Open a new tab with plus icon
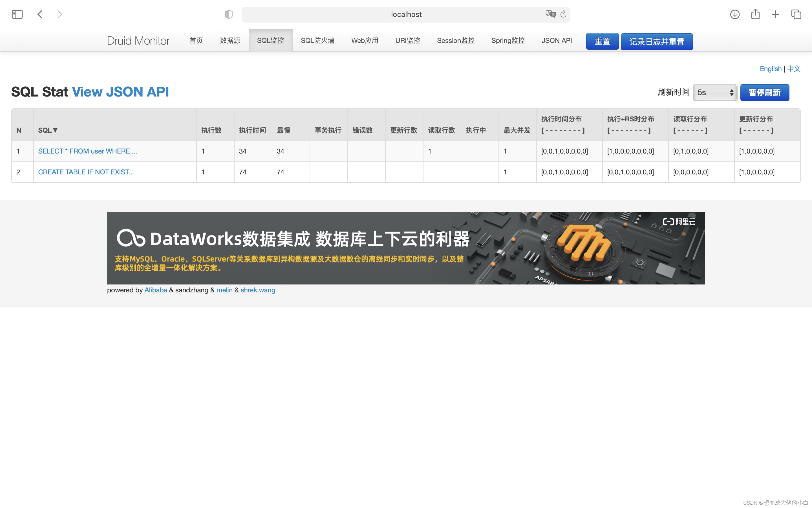The height and width of the screenshot is (508, 812). pos(775,14)
